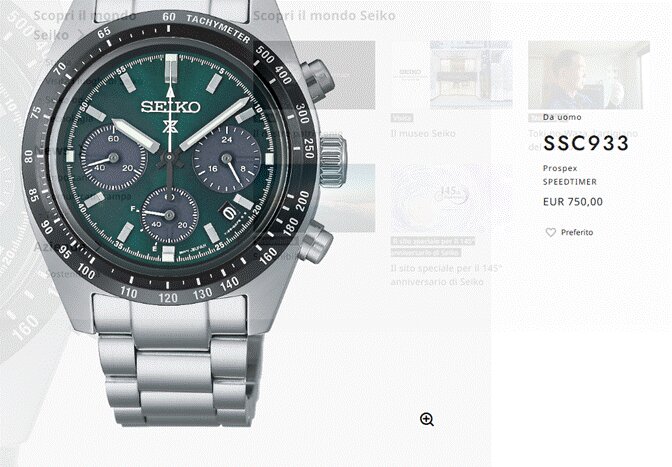Follow the '145° anniversario di Seiko' link
The height and width of the screenshot is (467, 672).
(446, 275)
